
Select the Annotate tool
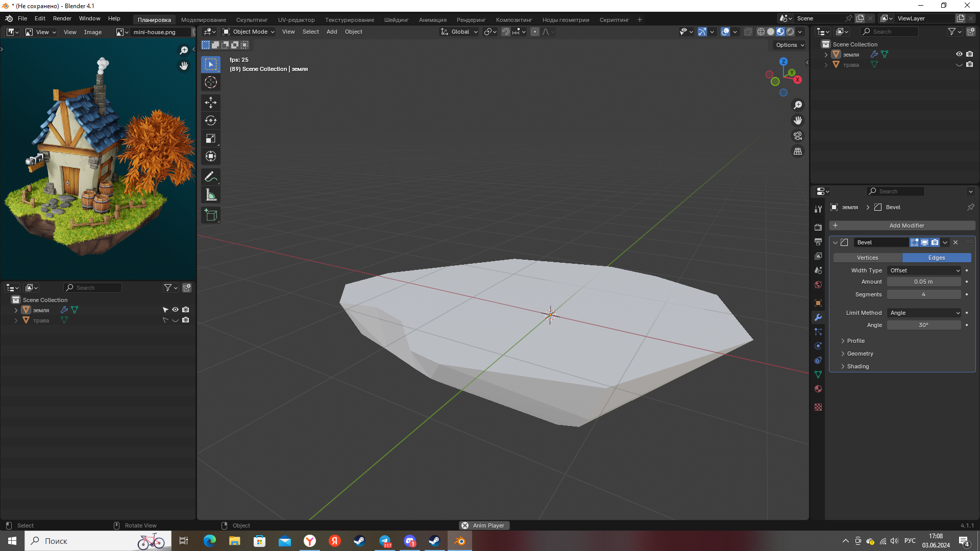tap(211, 177)
